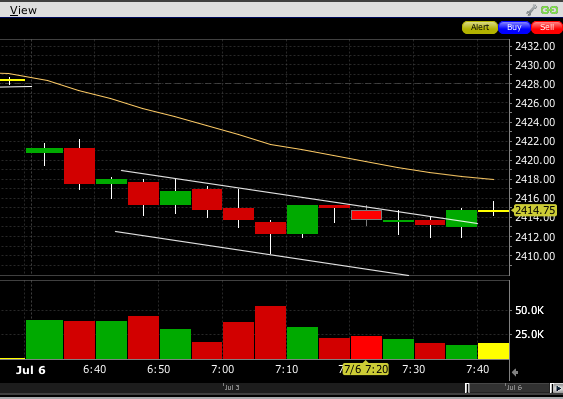Click the 2424.00 price axis label
This screenshot has height=399, width=563.
tap(535, 122)
